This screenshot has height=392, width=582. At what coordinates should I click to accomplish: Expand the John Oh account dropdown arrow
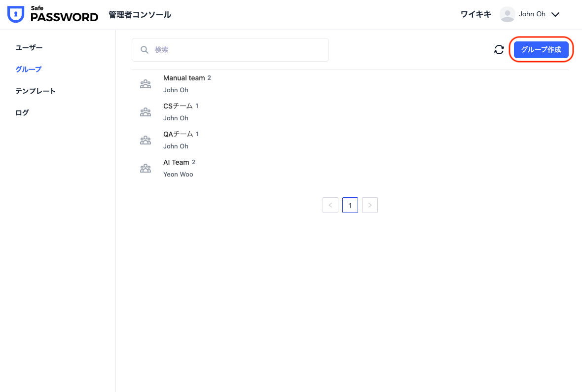click(555, 15)
